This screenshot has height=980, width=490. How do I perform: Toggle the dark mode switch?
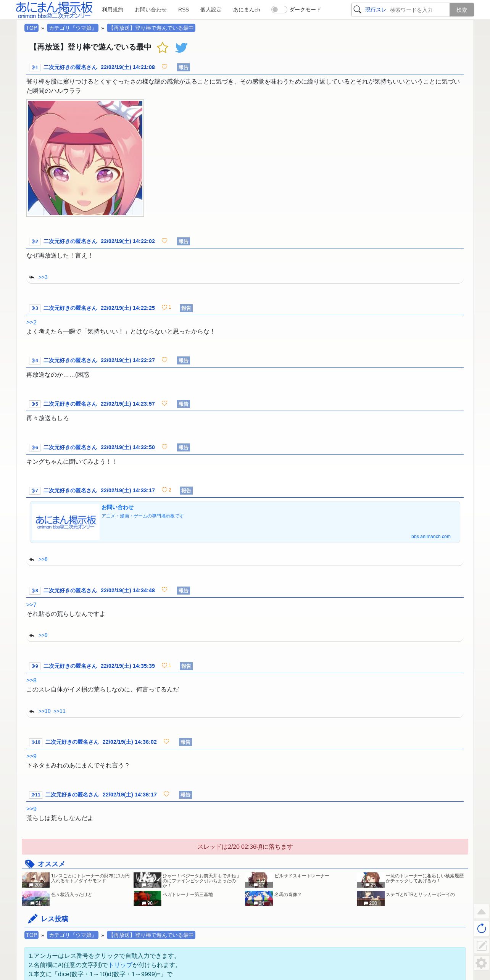pyautogui.click(x=279, y=10)
